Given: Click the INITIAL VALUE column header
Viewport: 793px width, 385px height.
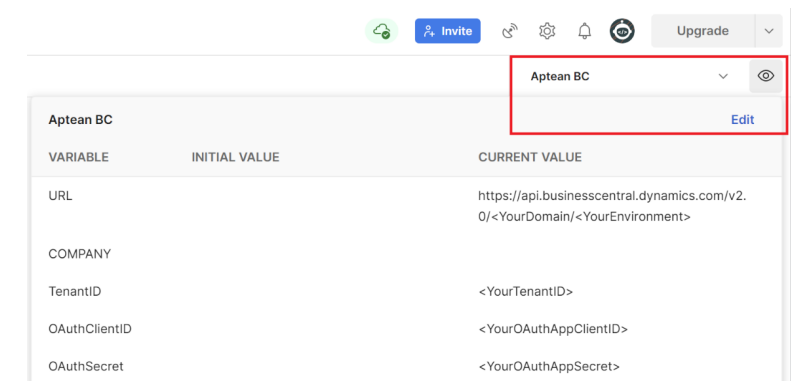Looking at the screenshot, I should [x=235, y=157].
